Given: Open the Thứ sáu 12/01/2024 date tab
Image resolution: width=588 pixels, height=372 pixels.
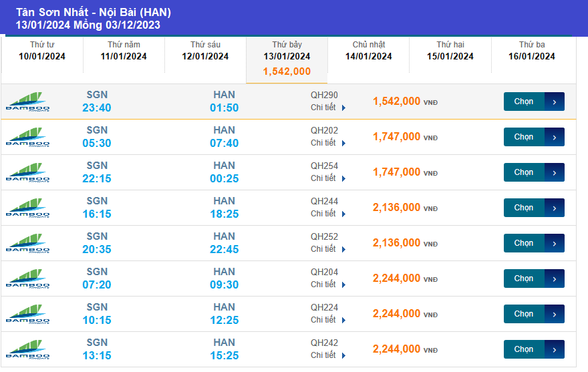Looking at the screenshot, I should (x=205, y=51).
